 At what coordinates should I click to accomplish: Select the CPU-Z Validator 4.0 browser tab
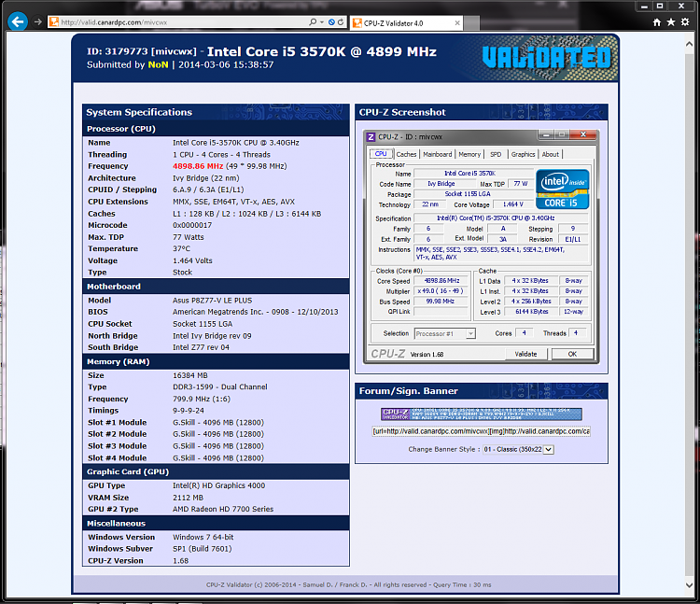coord(406,23)
